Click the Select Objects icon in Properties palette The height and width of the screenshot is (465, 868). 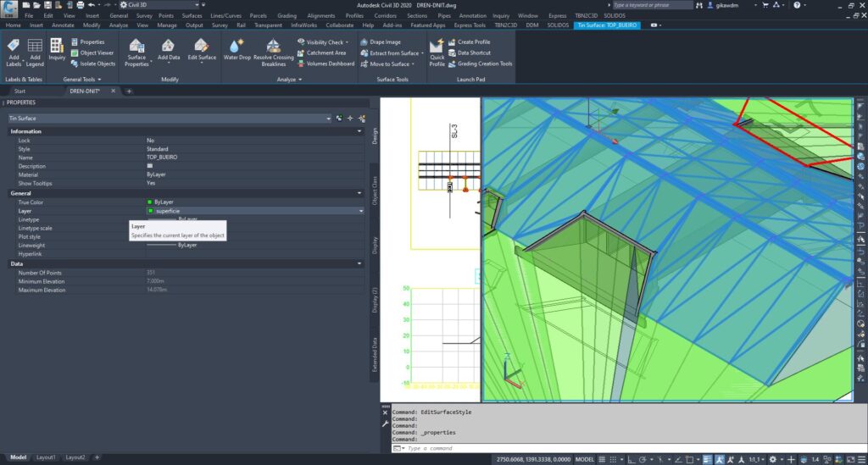tap(350, 119)
